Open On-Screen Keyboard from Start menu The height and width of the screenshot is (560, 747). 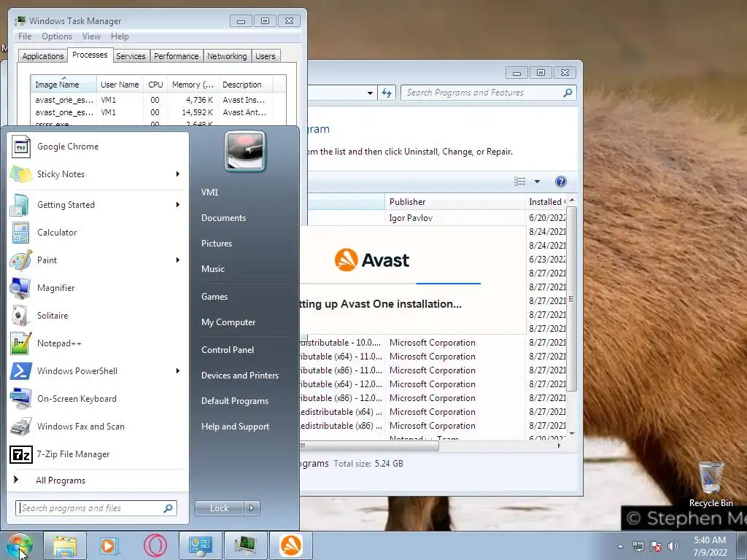pyautogui.click(x=98, y=399)
